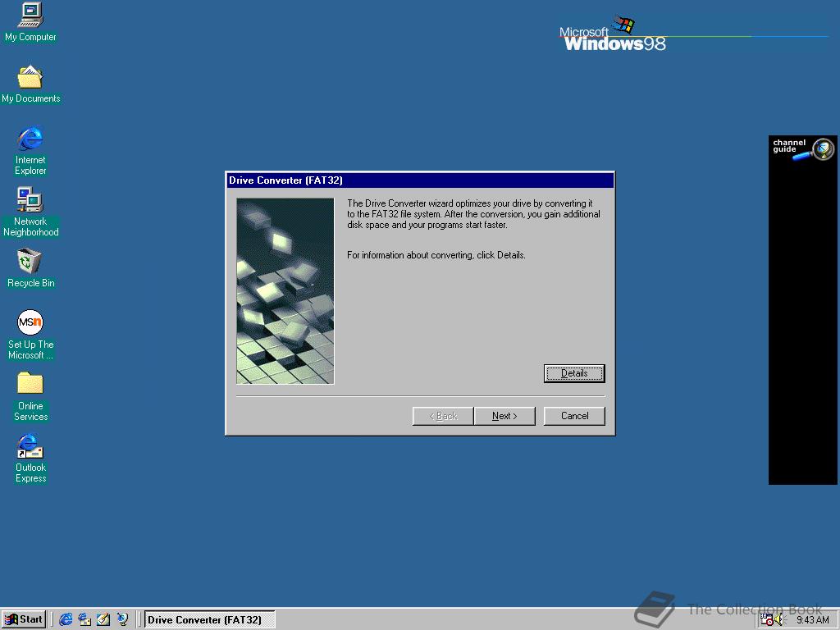The width and height of the screenshot is (840, 630).
Task: Click the Drive Converter (FAT32) title bar
Action: pyautogui.click(x=420, y=180)
